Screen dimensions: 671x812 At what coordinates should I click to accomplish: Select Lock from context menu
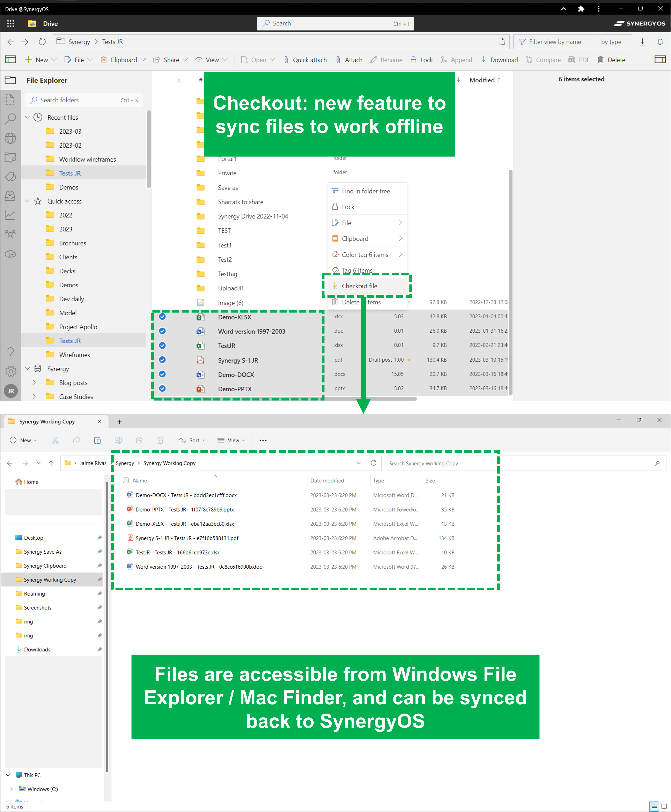367,207
